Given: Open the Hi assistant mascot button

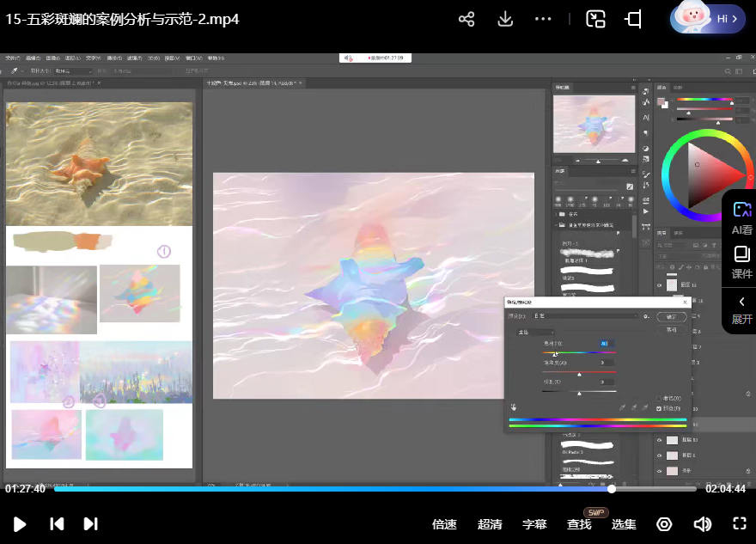Looking at the screenshot, I should pos(707,18).
